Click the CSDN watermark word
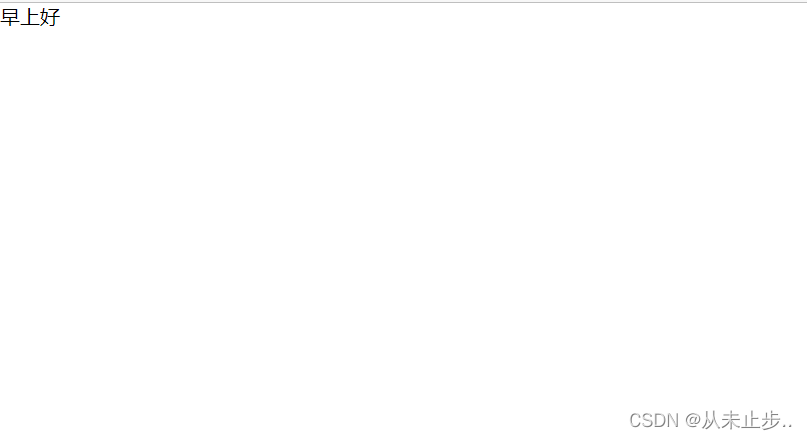The width and height of the screenshot is (807, 440). [x=654, y=420]
